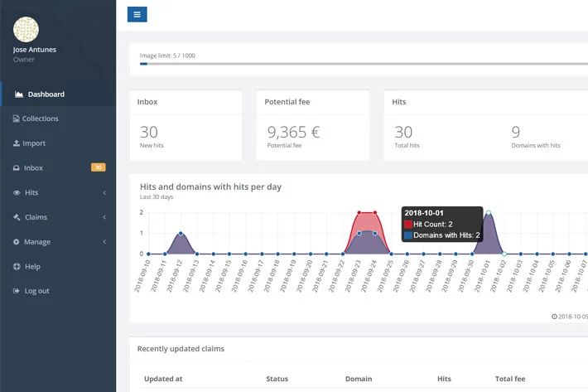Open the Dashboard menu item

click(59, 94)
